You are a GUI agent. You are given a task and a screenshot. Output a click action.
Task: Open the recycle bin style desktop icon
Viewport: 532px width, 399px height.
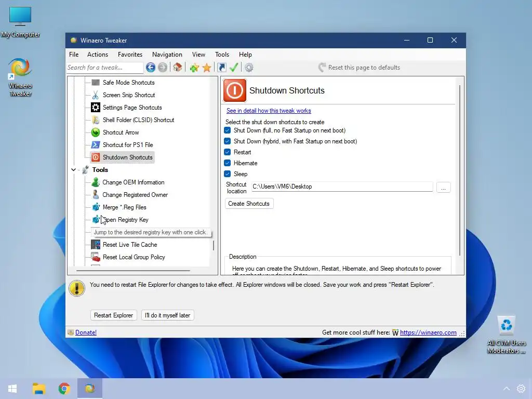tap(506, 335)
